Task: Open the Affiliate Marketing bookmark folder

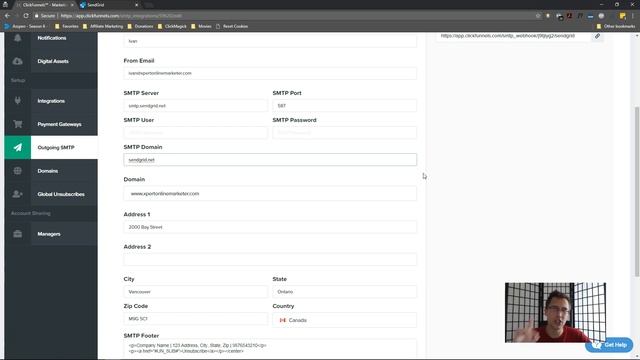Action: coord(102,26)
